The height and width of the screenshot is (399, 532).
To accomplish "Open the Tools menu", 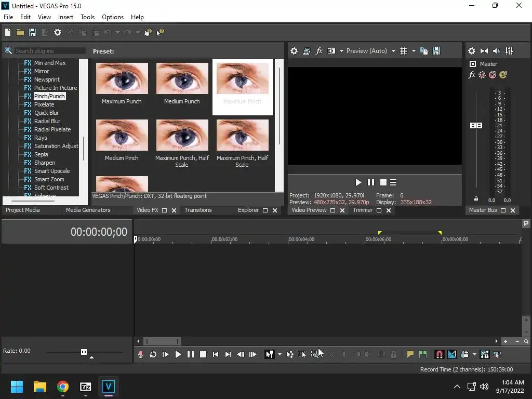I will [87, 17].
